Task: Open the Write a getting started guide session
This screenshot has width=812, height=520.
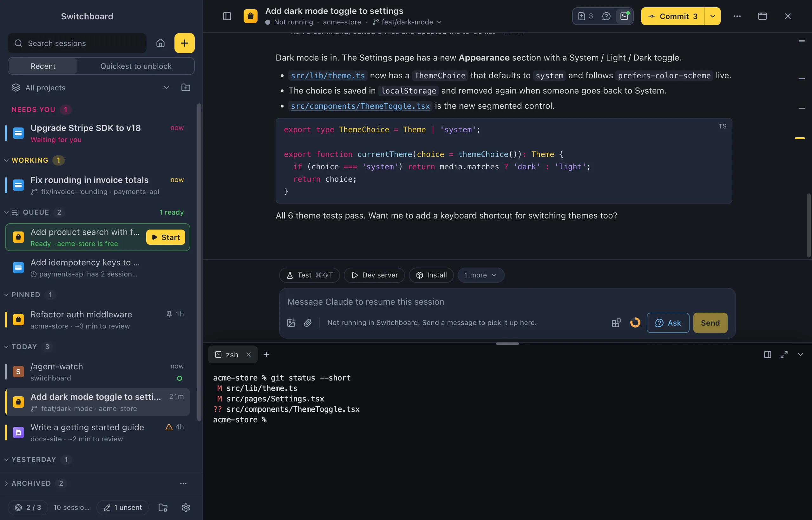Action: tap(98, 432)
